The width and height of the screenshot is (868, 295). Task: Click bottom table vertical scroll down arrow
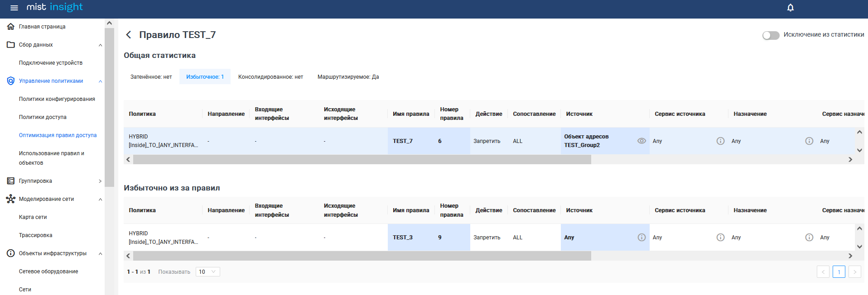pos(859,247)
